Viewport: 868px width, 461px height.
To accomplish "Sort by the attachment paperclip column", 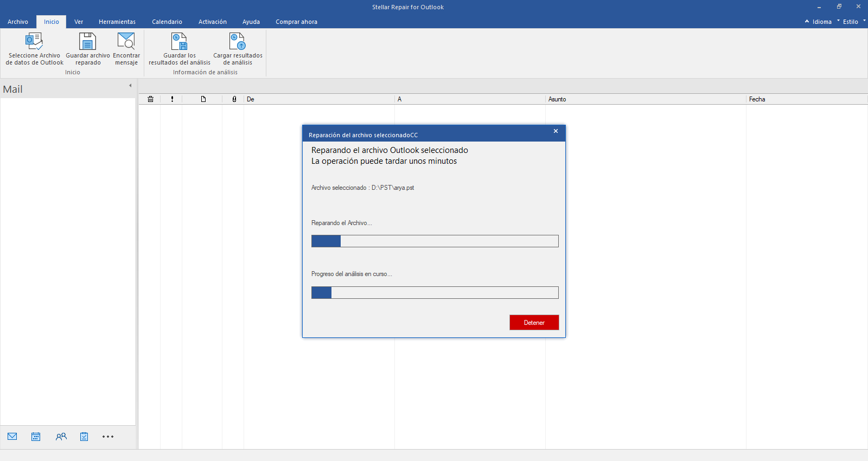I will [234, 99].
